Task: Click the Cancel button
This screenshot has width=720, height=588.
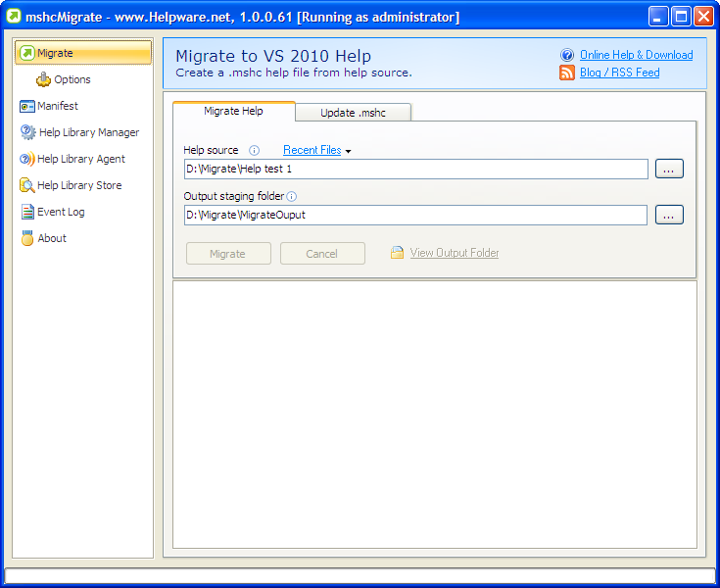Action: [322, 254]
